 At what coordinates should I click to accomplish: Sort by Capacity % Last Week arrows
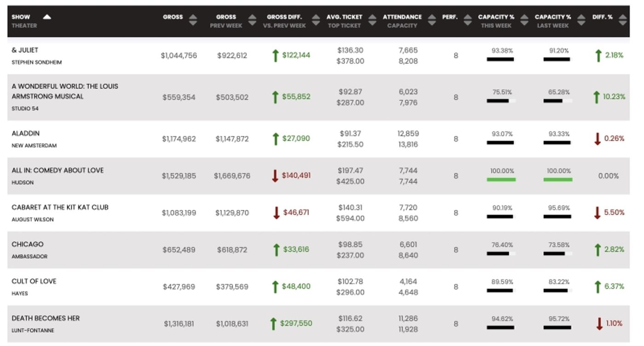click(581, 21)
